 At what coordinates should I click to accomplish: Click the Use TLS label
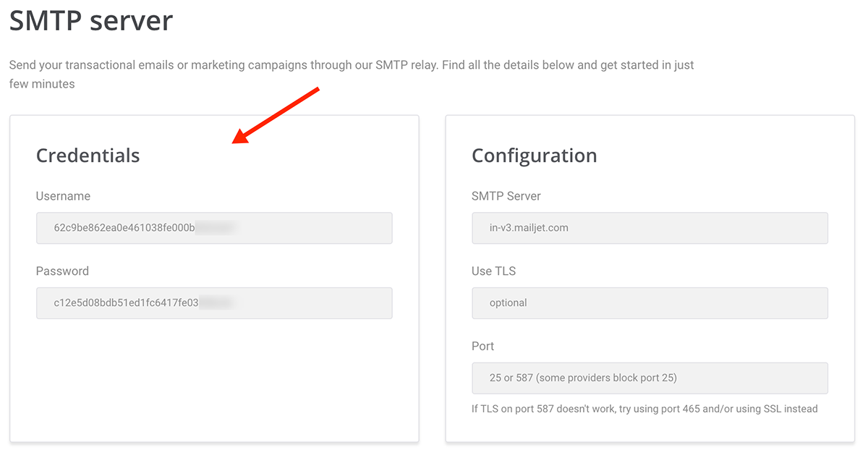click(x=493, y=271)
